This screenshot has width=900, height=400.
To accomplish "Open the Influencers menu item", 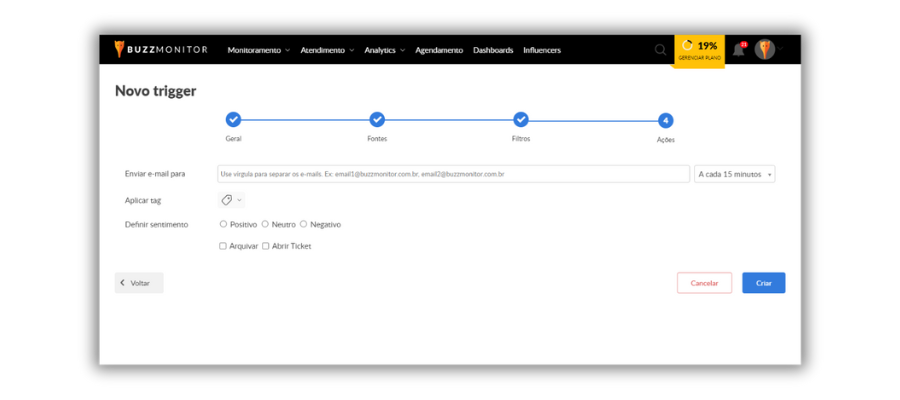I will [x=542, y=50].
